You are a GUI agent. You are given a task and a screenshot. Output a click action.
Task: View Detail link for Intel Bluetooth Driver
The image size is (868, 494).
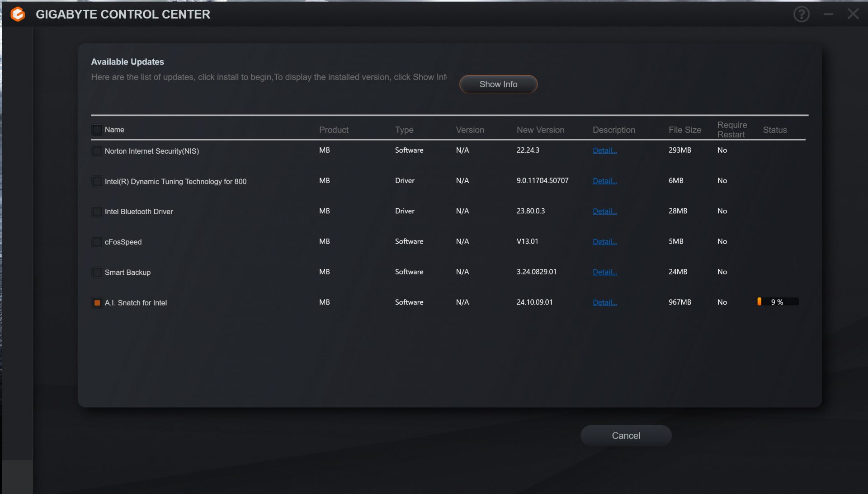[604, 211]
